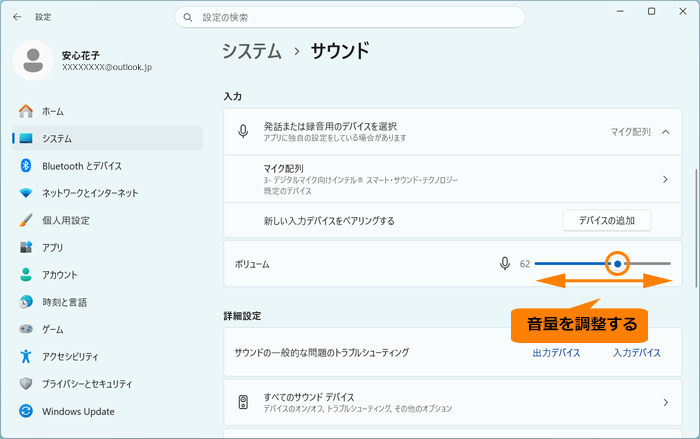Viewport: 700px width, 439px height.
Task: Click すべてのサウンド デバイス row title
Action: click(309, 397)
